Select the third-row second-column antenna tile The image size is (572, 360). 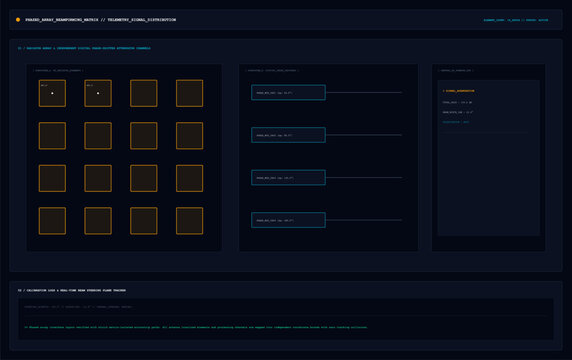tap(98, 178)
